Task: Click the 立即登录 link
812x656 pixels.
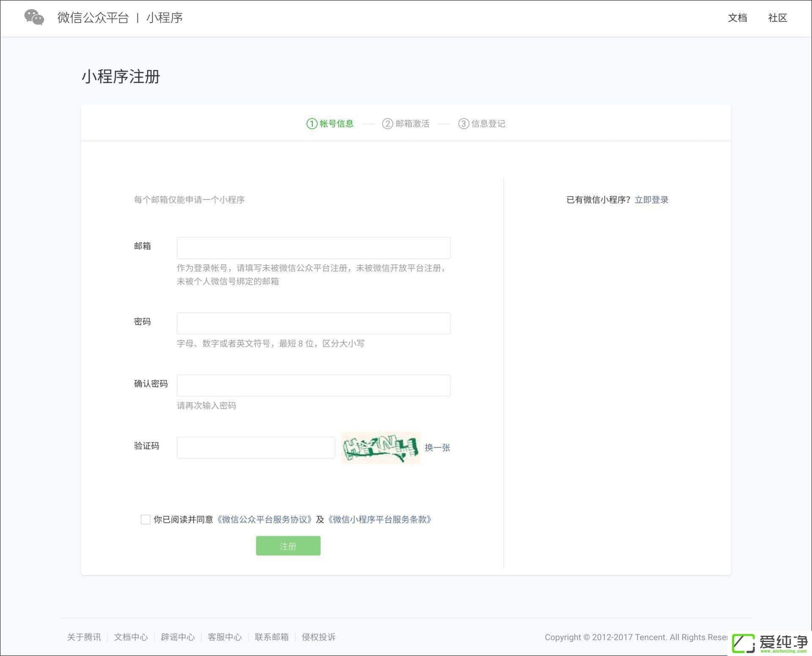Action: tap(651, 200)
